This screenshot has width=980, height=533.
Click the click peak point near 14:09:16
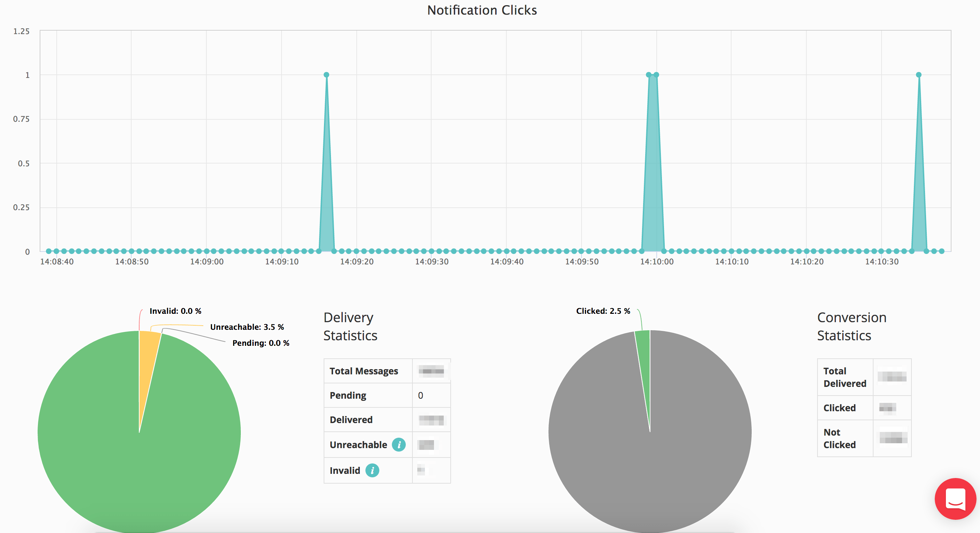click(326, 75)
